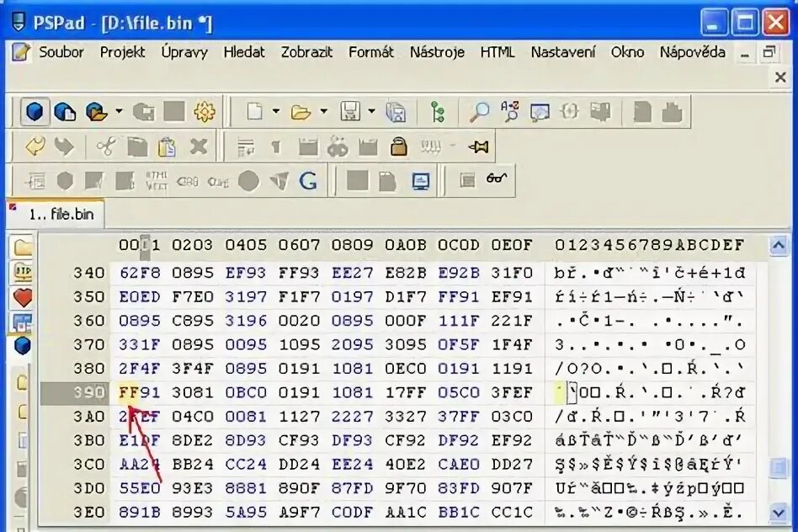Click the cube with page project icon
The height and width of the screenshot is (532, 798).
click(x=65, y=111)
